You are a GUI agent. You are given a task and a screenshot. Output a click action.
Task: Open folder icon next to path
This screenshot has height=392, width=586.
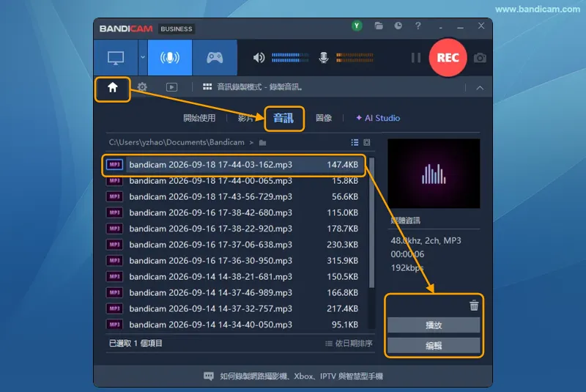[262, 142]
